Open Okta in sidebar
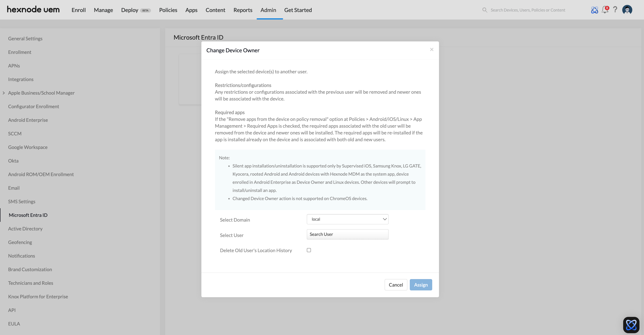The width and height of the screenshot is (644, 335). (13, 161)
